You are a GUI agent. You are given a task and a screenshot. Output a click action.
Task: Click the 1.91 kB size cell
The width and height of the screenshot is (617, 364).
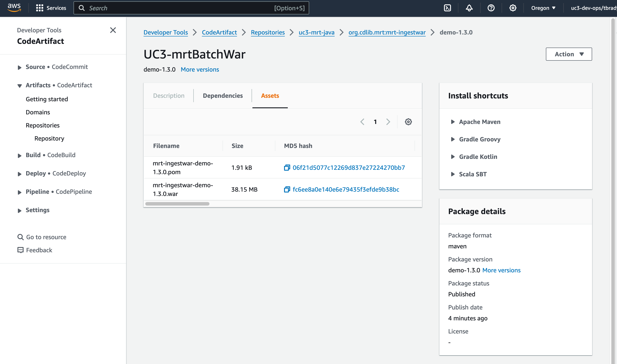[x=242, y=168]
